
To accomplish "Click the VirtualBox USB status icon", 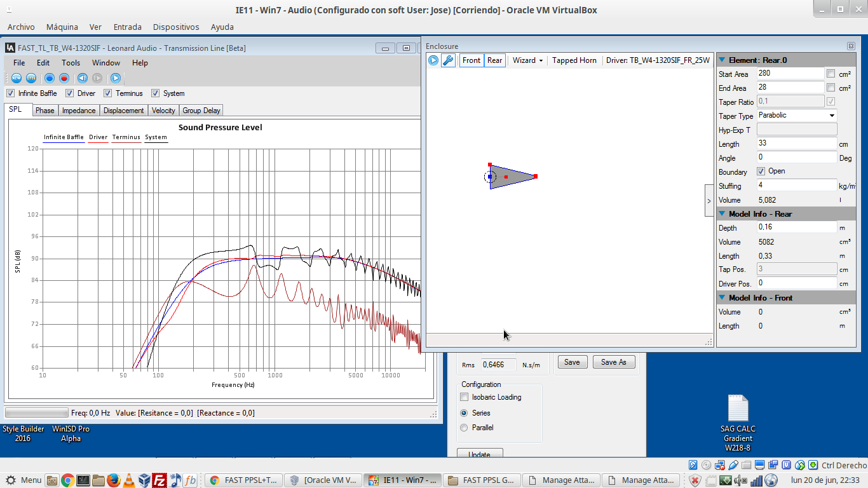I will 733,465.
